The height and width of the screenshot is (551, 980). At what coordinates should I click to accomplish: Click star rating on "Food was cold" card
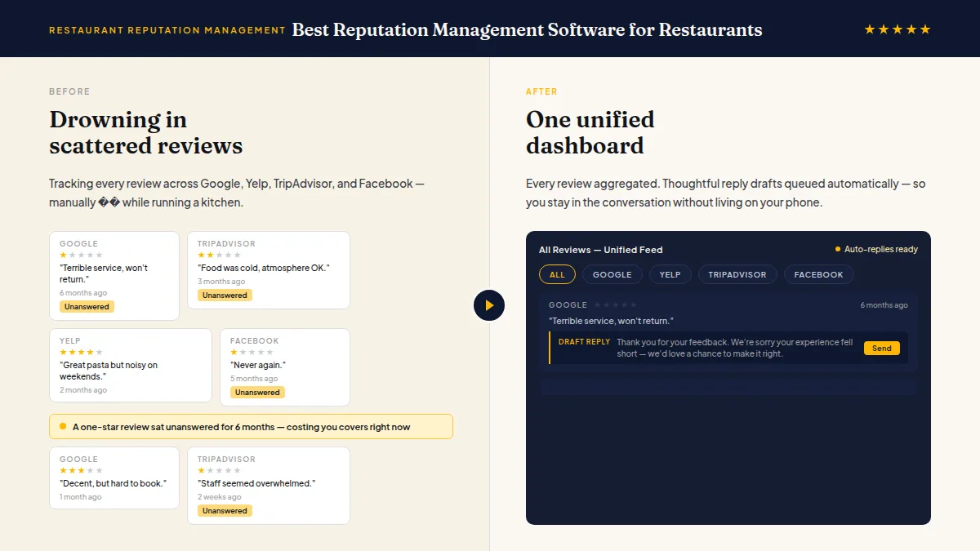[220, 255]
